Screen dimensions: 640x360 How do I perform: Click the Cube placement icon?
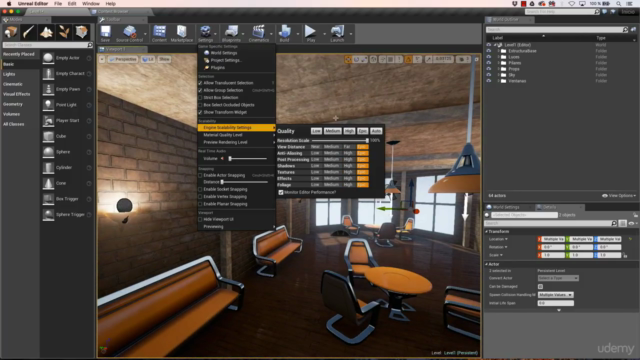48,136
